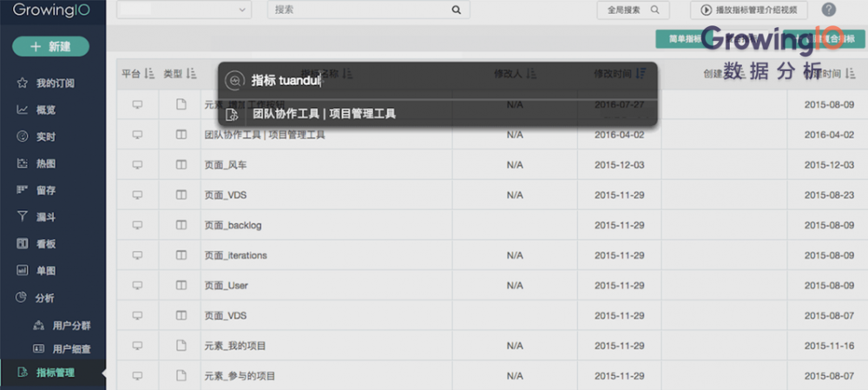The height and width of the screenshot is (390, 868).
Task: Open the 元素_参与的项目 metric
Action: (240, 375)
